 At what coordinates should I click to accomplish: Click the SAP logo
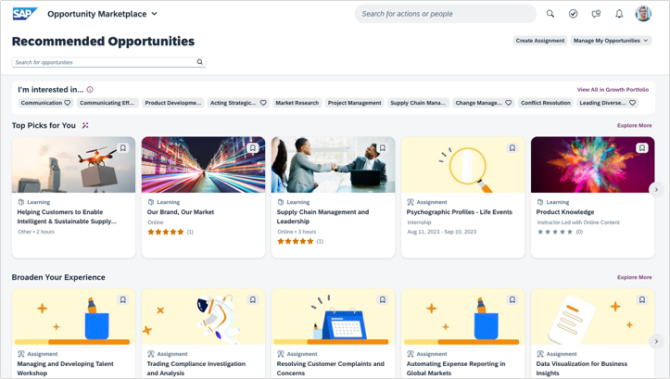(24, 14)
